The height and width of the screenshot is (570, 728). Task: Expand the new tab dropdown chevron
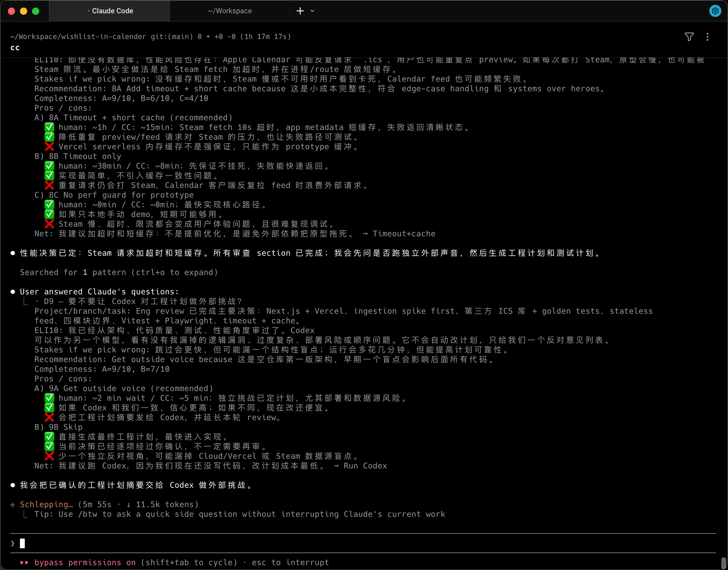click(x=312, y=11)
